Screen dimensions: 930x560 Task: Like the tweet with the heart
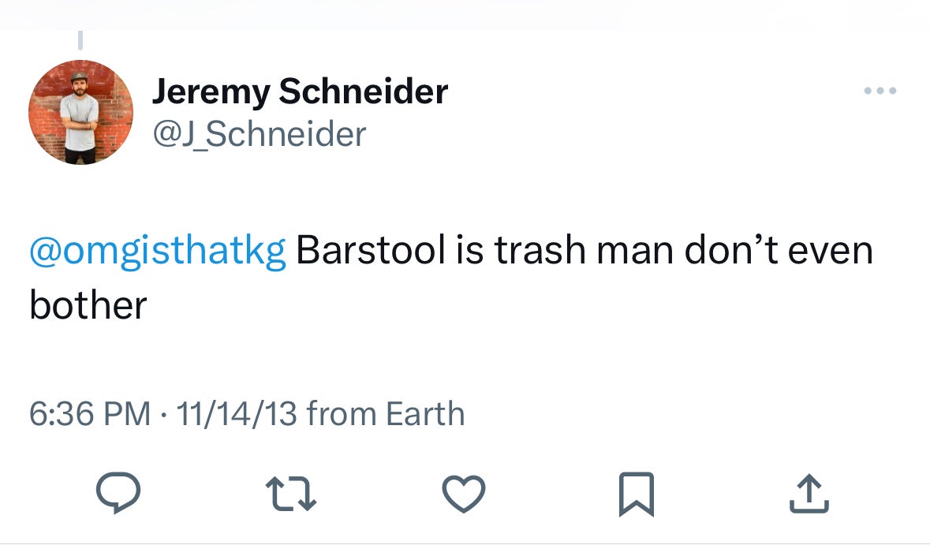[x=463, y=493]
